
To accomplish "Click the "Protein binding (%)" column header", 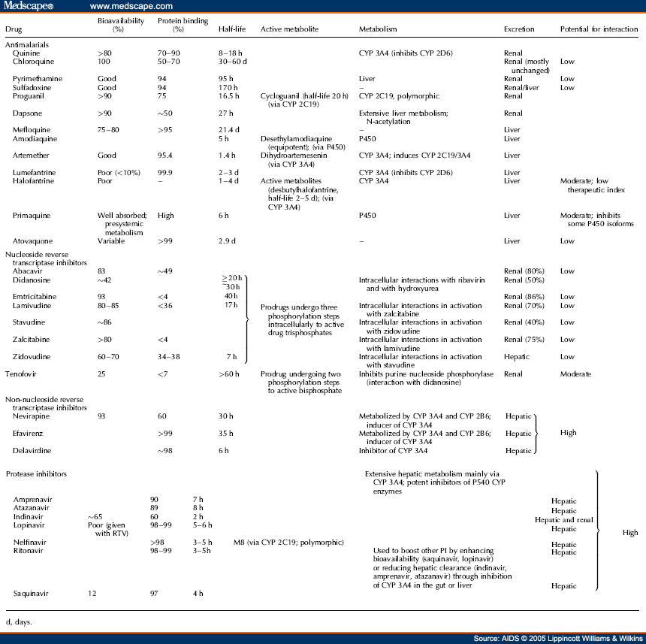I will coord(183,25).
